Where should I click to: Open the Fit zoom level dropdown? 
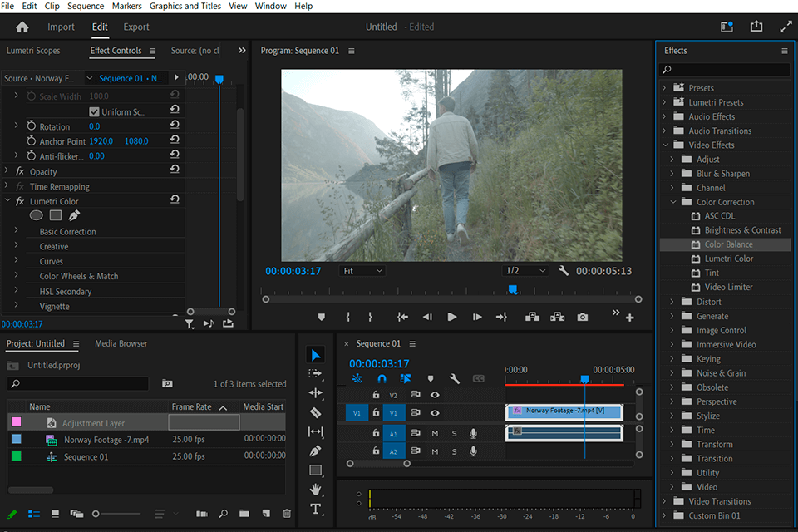(362, 271)
